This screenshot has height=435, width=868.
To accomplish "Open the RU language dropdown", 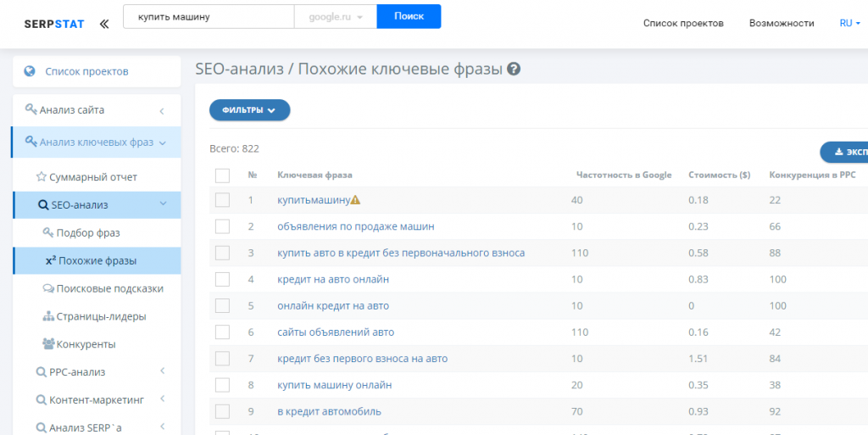I will (x=849, y=23).
